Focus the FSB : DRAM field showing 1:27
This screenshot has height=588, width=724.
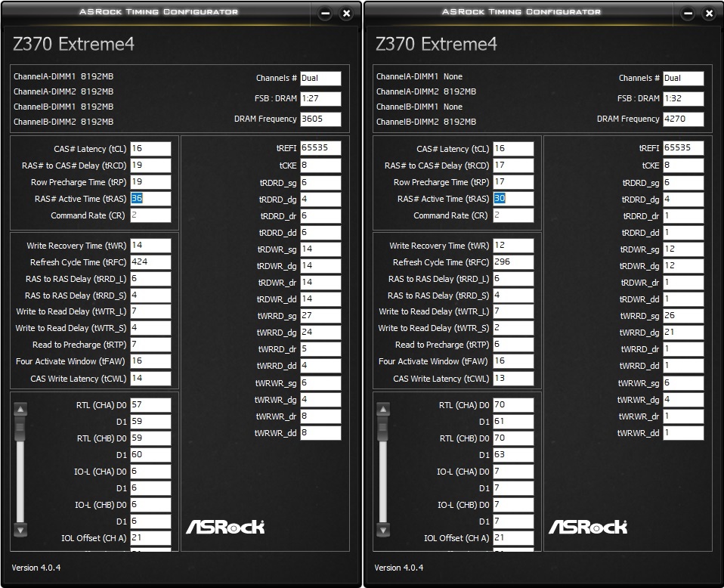pyautogui.click(x=320, y=98)
